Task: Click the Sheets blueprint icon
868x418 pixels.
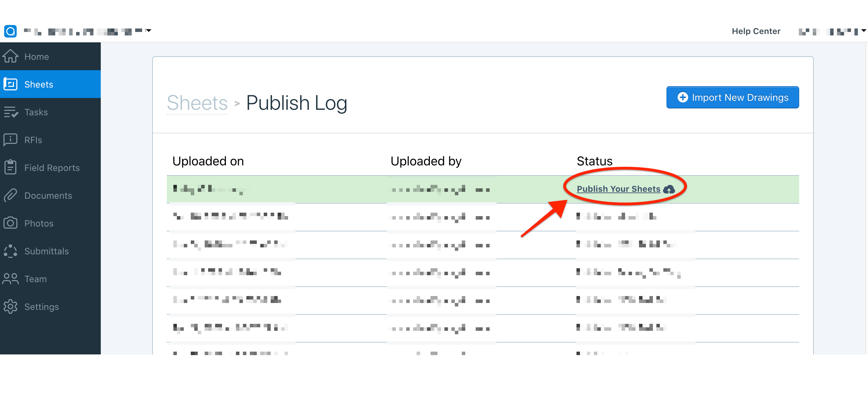Action: pos(10,84)
